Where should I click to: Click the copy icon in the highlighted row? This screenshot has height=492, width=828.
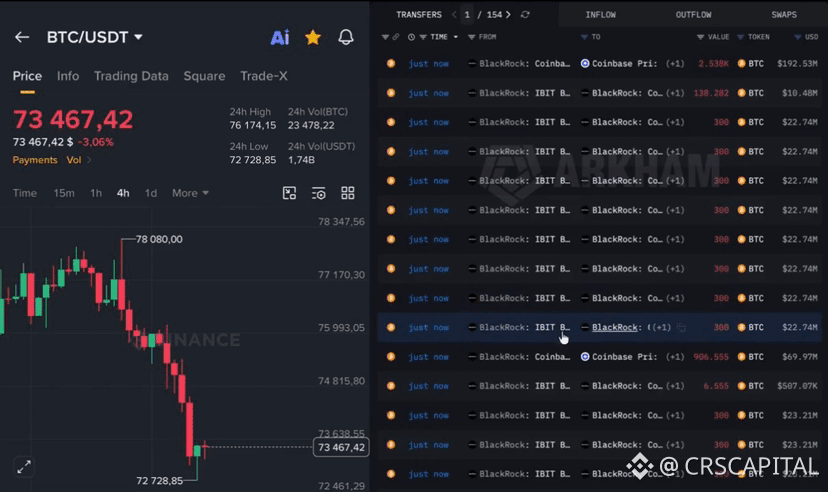(682, 328)
